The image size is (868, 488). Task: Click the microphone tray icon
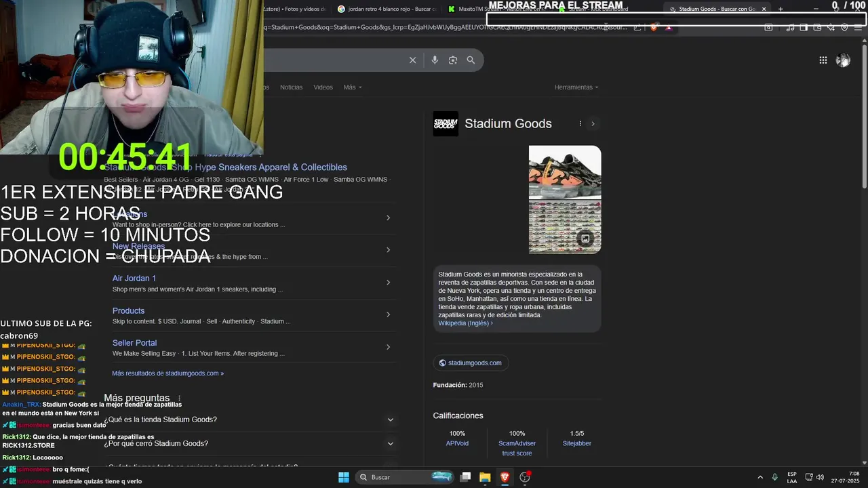point(774,477)
